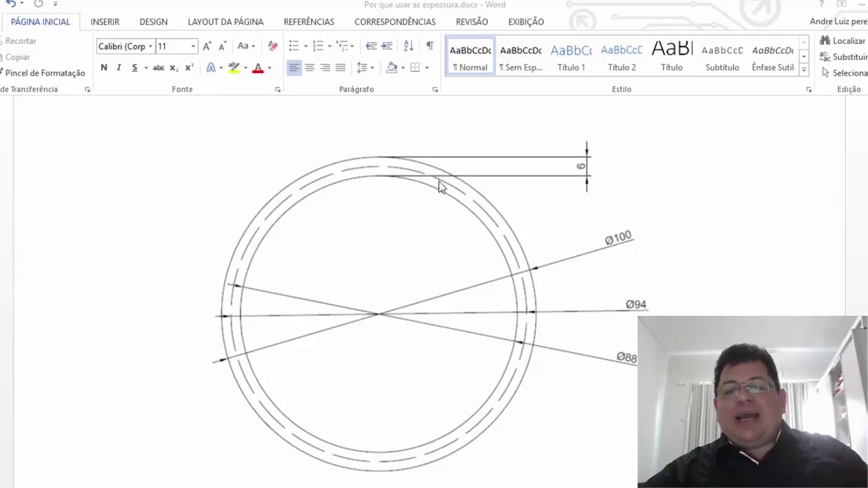This screenshot has height=488, width=868.
Task: Toggle underline (S) formatting
Action: 134,67
